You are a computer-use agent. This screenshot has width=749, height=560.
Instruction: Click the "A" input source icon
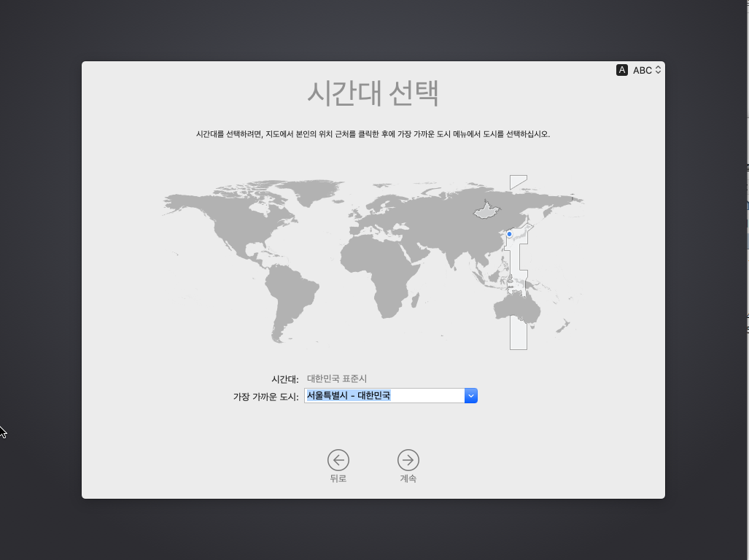[x=622, y=70]
